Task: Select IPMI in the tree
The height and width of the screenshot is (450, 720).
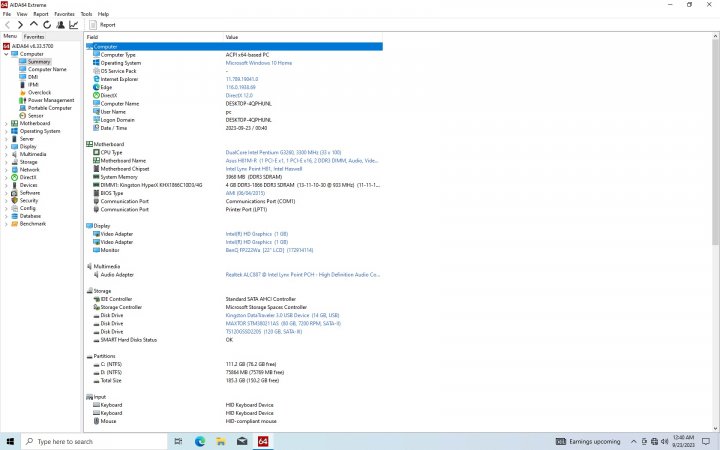Action: click(33, 84)
